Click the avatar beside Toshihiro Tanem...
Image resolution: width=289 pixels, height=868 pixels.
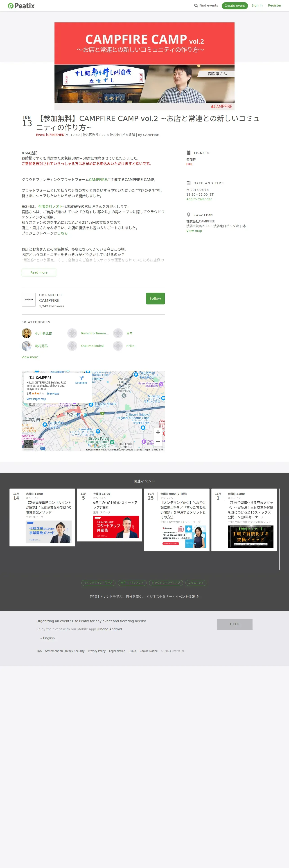click(72, 333)
